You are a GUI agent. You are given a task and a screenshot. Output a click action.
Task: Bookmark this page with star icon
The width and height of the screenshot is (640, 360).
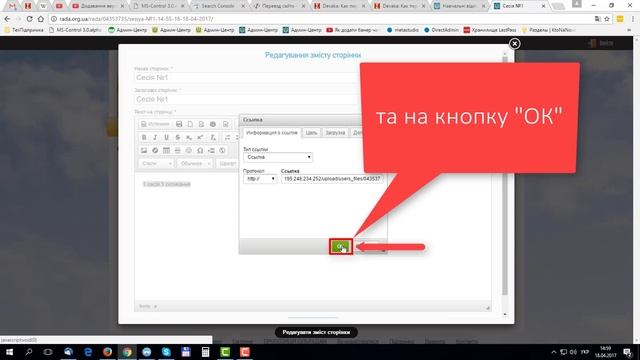click(607, 19)
